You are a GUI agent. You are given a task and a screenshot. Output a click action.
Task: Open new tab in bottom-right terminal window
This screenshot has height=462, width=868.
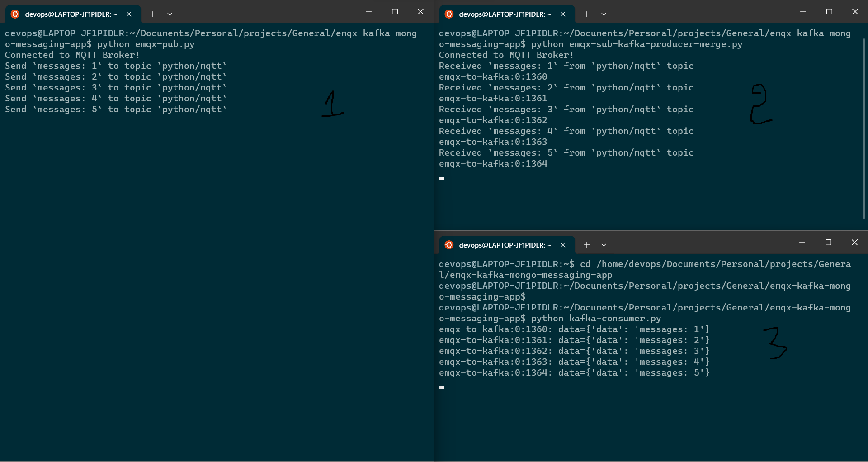[587, 245]
